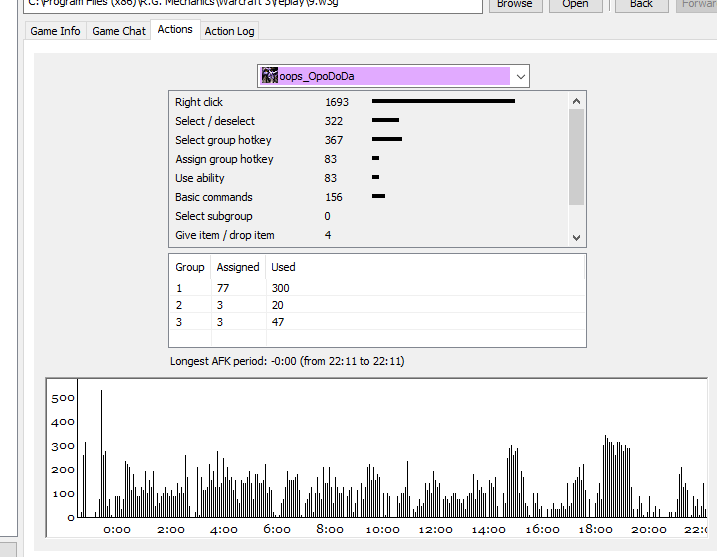Click the 500 value on chart axis
Image resolution: width=717 pixels, height=557 pixels.
pos(63,398)
